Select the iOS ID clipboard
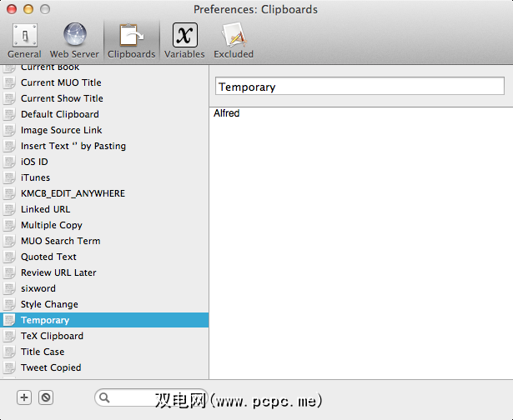 pos(104,162)
